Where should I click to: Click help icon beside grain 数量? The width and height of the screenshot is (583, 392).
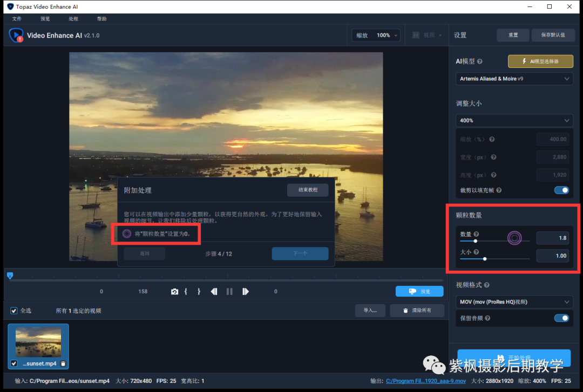476,234
